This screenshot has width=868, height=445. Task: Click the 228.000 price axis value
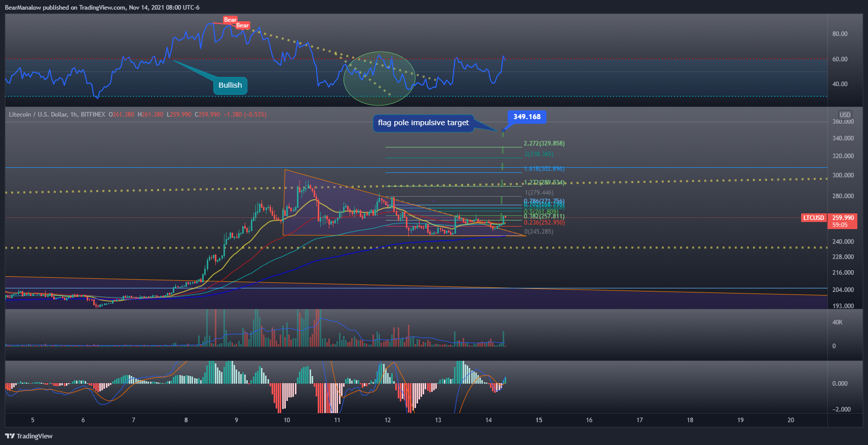[843, 257]
